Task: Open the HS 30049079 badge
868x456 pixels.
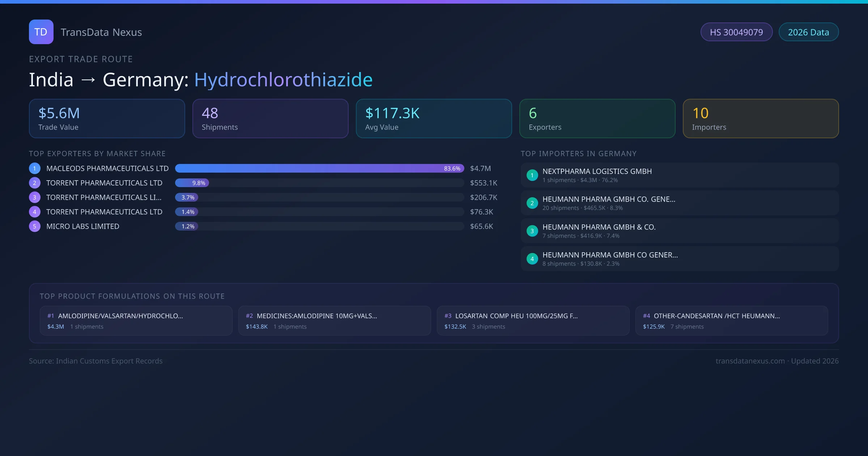Action: coord(736,32)
